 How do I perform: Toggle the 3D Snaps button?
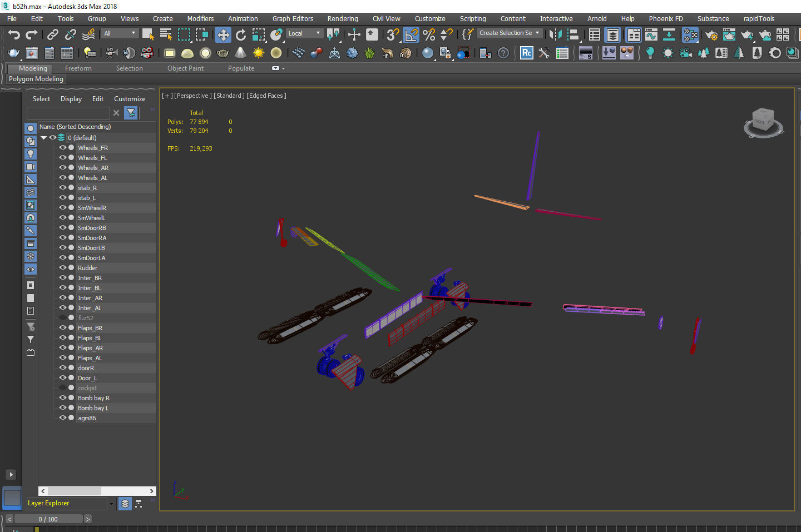[x=393, y=34]
